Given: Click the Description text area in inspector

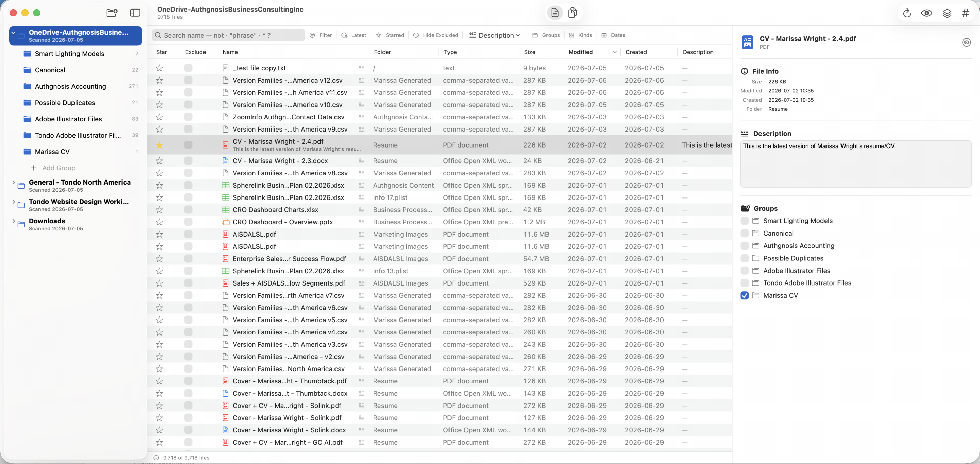Looking at the screenshot, I should 856,164.
